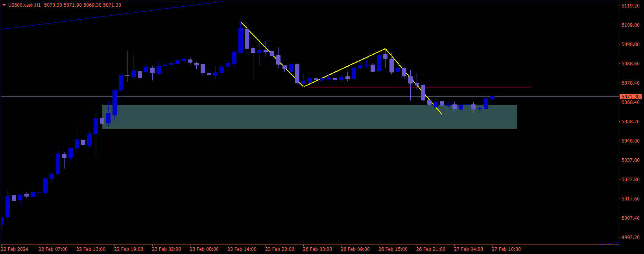
Task: Click the current price label 5071.30
Action: [x=631, y=96]
